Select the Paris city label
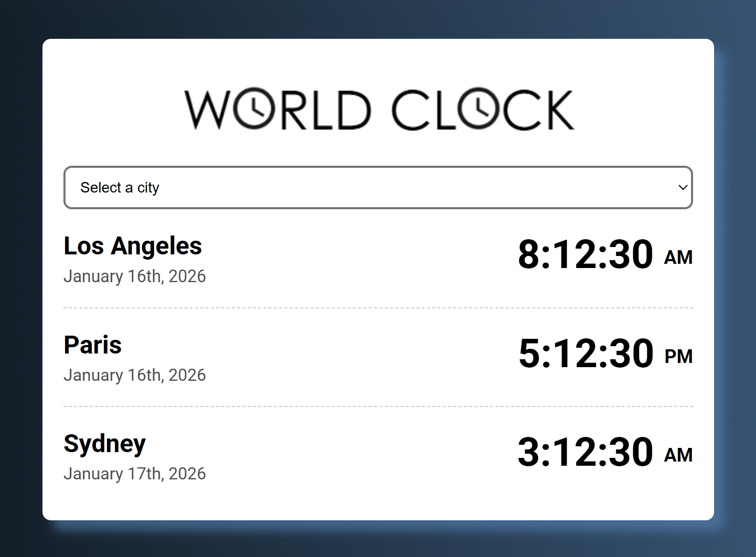The image size is (756, 557). point(92,345)
